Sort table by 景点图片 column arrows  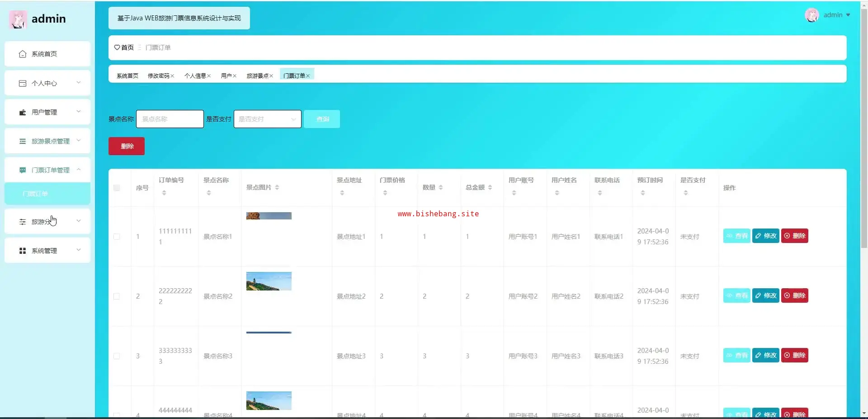point(277,187)
